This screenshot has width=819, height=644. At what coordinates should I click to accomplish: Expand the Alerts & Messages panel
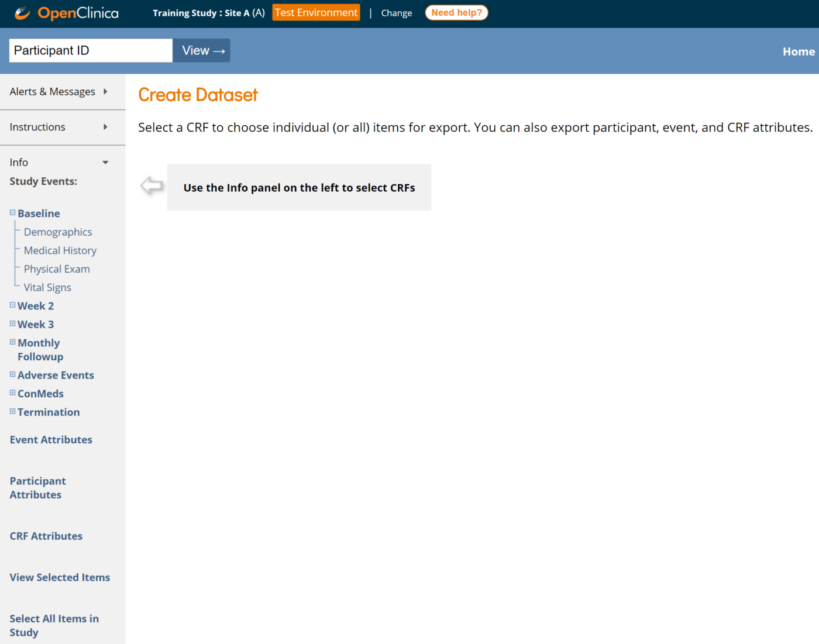click(105, 91)
